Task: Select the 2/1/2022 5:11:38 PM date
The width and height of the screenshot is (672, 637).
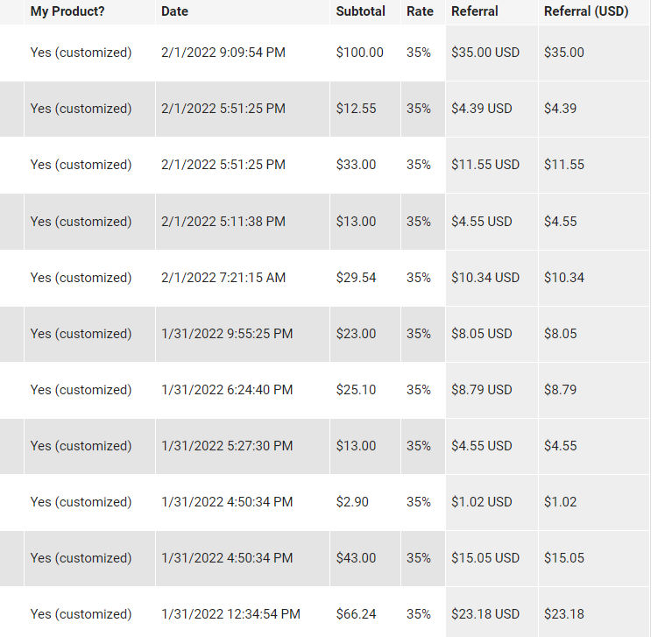Action: tap(223, 222)
